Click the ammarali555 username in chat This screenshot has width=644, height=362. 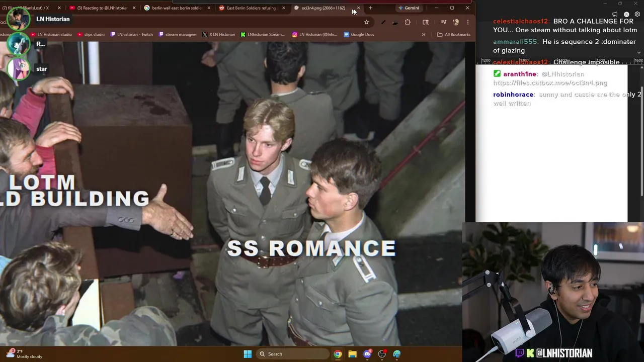point(515,42)
